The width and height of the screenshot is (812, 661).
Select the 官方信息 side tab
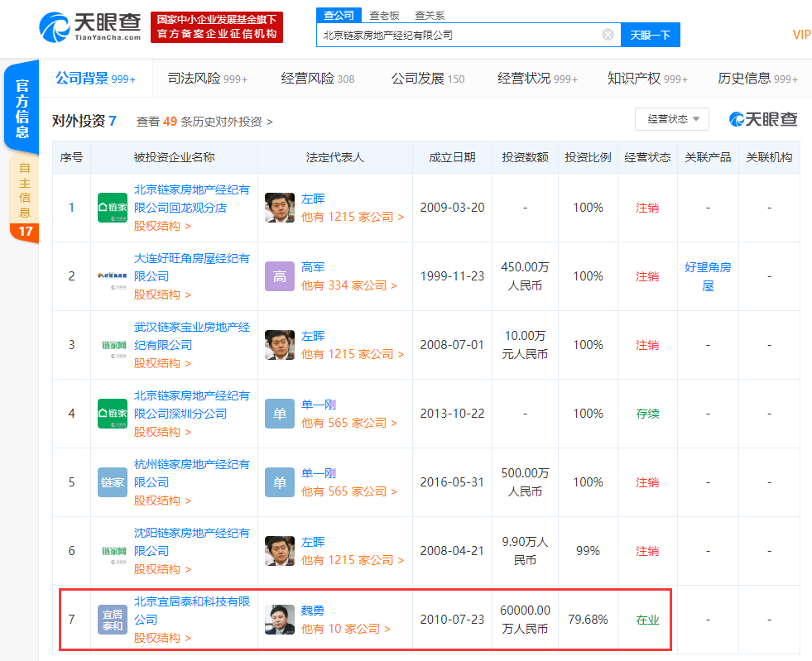tap(22, 108)
